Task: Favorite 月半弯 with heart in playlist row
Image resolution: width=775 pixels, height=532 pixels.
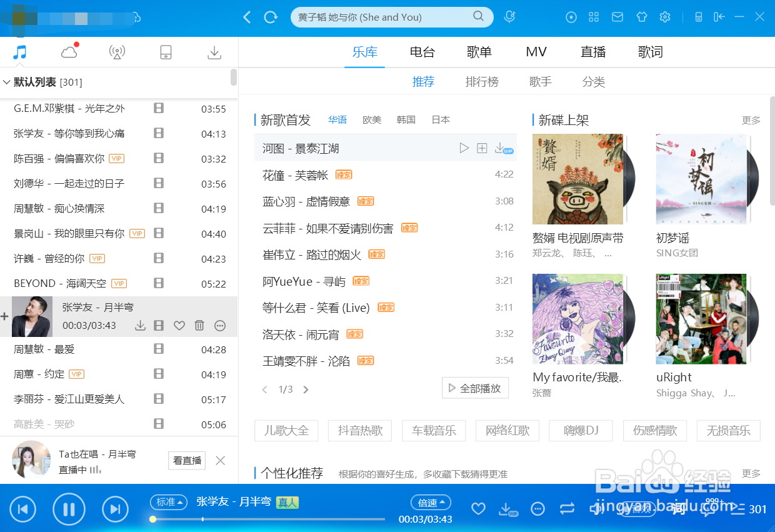Action: (179, 325)
